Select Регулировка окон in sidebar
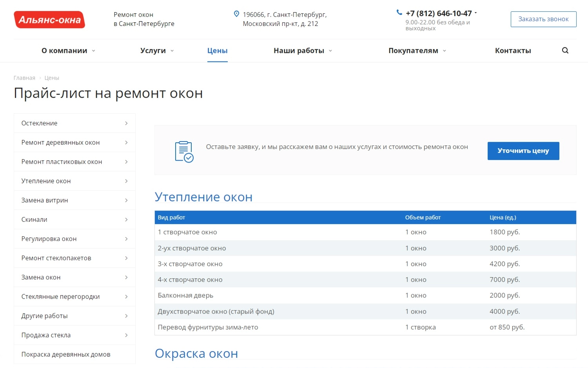588x368 pixels. coord(74,239)
